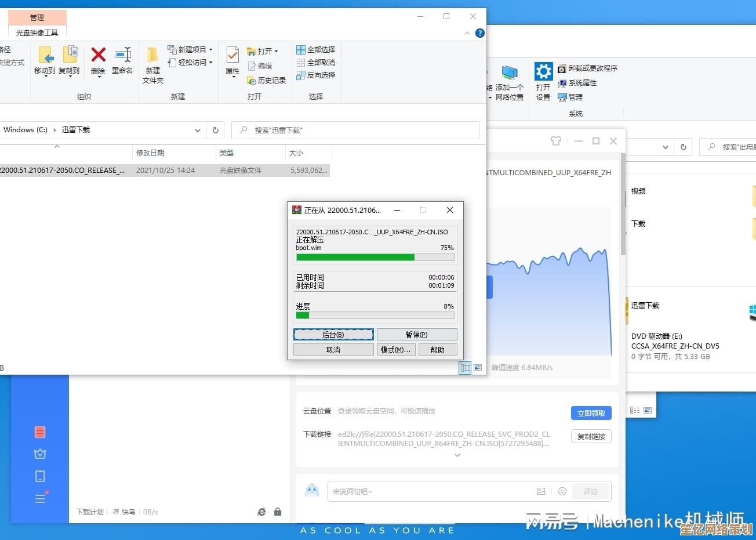Click 后台(B) in the extraction dialog
Viewport: 756px width, 540px height.
coord(333,335)
